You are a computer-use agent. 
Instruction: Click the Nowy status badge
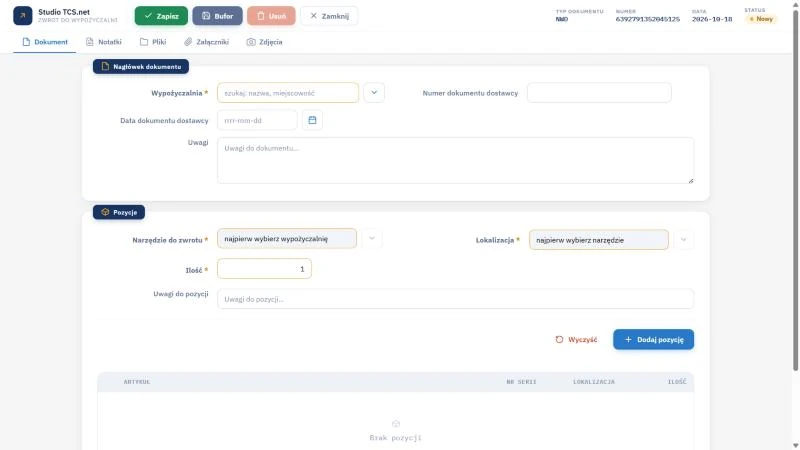coord(761,19)
